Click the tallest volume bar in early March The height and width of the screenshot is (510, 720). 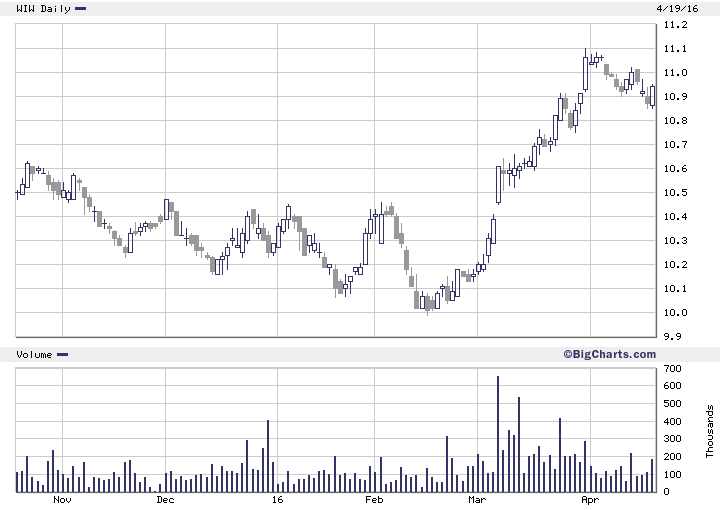coord(498,434)
